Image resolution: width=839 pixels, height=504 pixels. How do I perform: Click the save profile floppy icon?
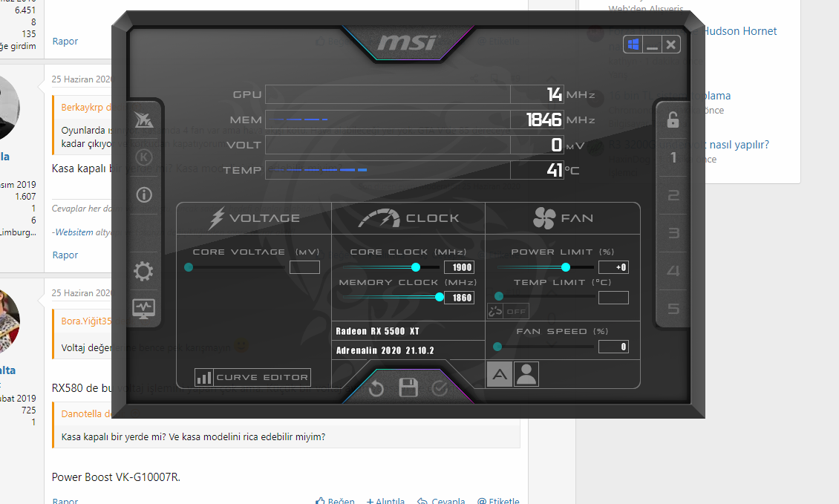click(408, 388)
